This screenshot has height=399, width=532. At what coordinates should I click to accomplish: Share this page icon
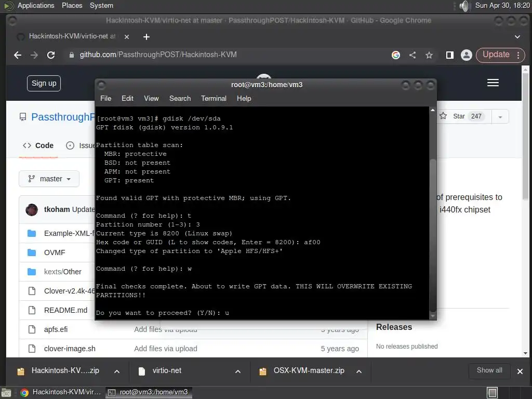(x=412, y=55)
